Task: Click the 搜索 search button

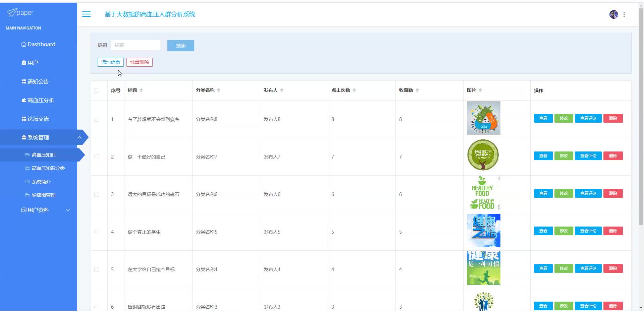Action: (181, 46)
